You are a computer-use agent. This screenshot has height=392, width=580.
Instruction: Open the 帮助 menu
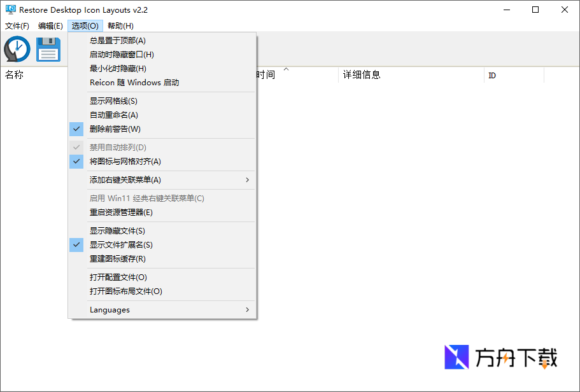click(x=118, y=25)
